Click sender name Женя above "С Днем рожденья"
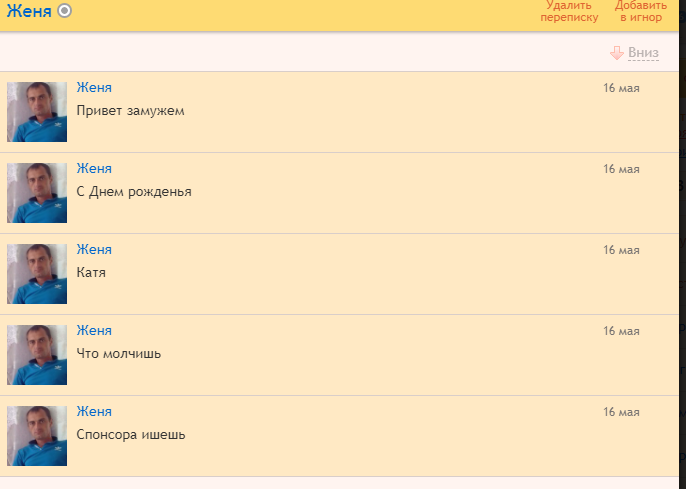 click(x=94, y=168)
